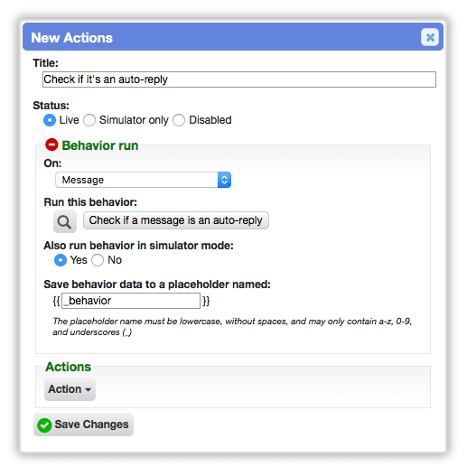Choose No for simulator mode behavior

click(x=98, y=260)
